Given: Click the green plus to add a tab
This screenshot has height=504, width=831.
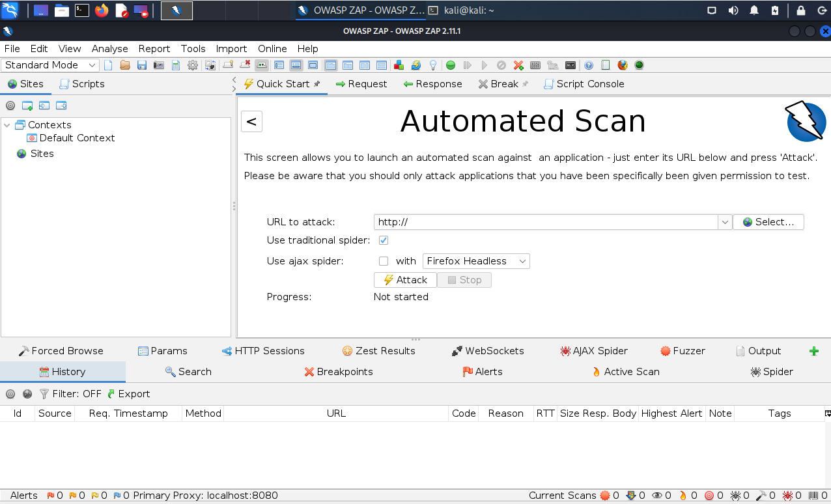Looking at the screenshot, I should click(813, 351).
